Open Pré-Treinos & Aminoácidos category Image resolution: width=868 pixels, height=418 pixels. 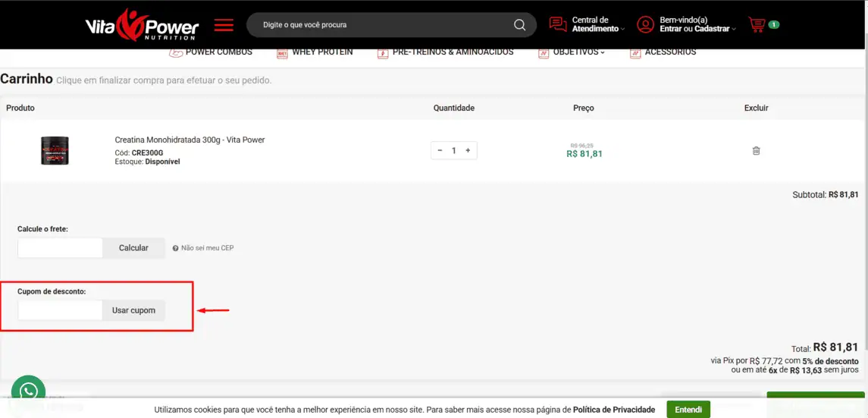click(453, 52)
